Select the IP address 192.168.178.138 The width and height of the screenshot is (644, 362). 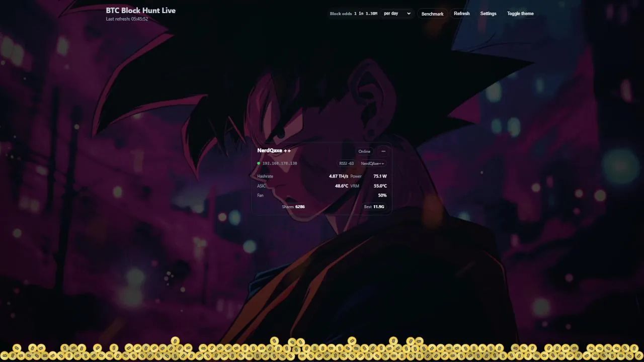(280, 163)
